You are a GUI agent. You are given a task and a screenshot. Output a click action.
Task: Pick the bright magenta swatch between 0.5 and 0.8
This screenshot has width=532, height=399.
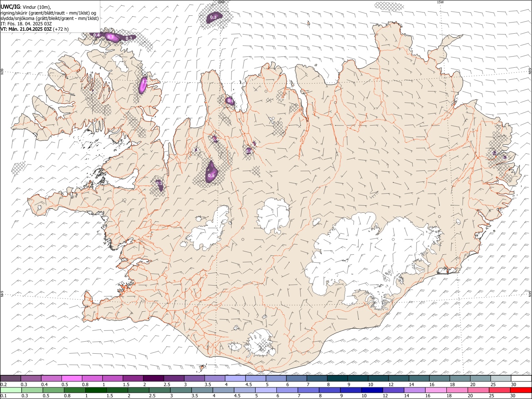coord(72,379)
